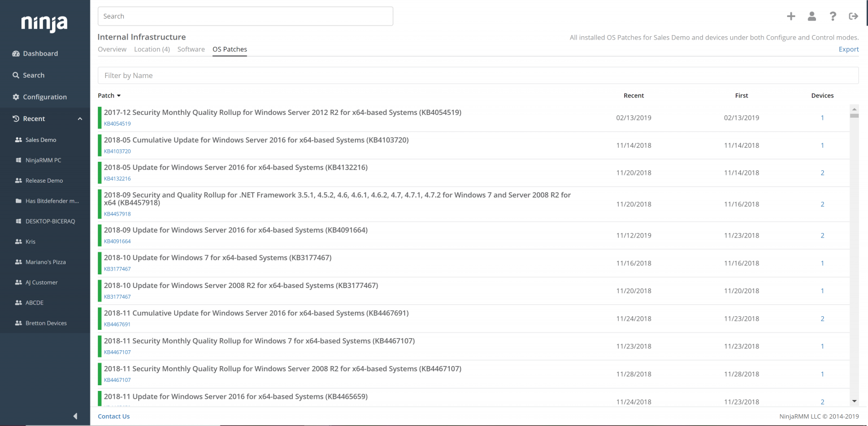Click the logout icon at top right
868x426 pixels.
[x=853, y=16]
